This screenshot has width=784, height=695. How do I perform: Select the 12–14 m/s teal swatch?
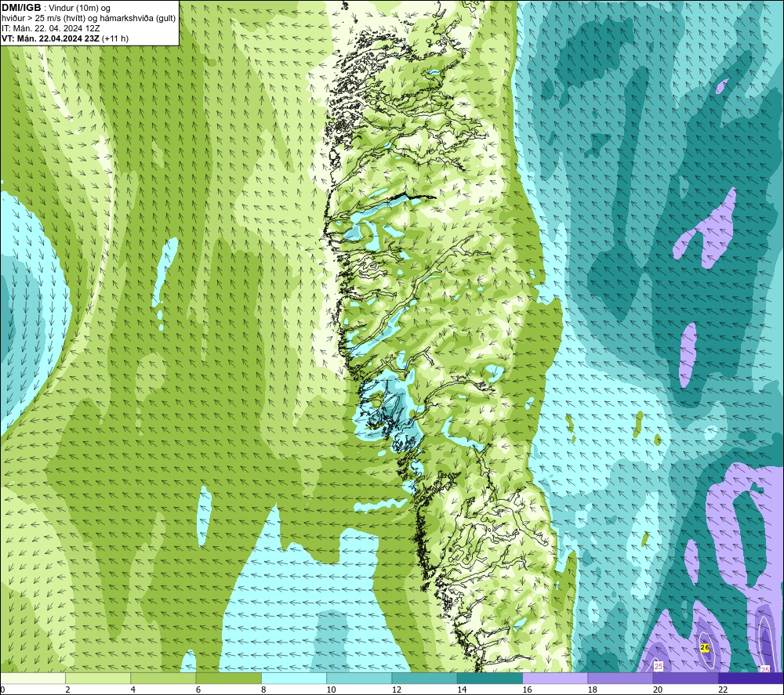(x=424, y=678)
